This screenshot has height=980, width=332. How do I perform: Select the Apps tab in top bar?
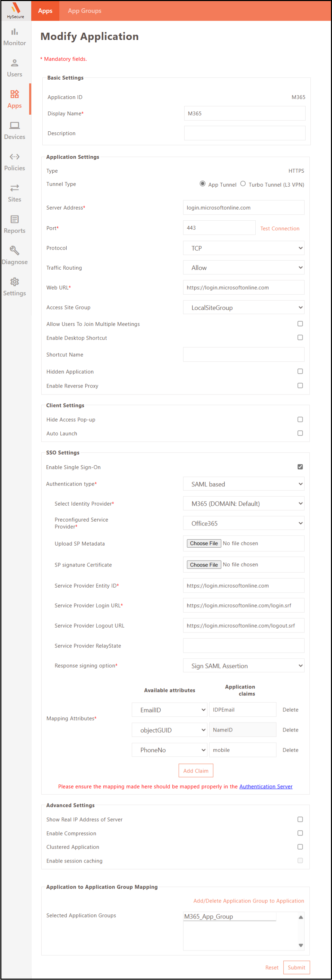click(x=45, y=11)
